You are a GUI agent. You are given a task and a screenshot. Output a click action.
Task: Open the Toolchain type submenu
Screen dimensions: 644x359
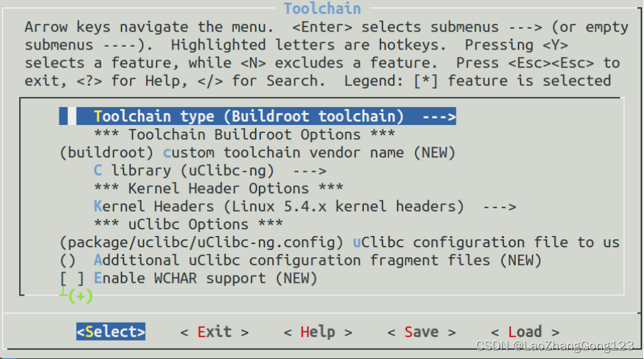click(x=258, y=116)
